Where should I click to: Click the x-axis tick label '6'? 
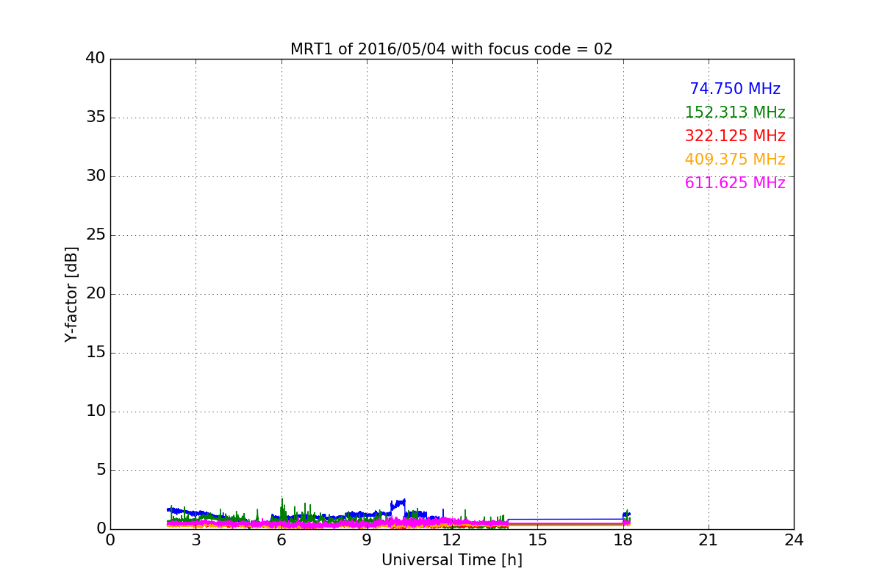281,540
